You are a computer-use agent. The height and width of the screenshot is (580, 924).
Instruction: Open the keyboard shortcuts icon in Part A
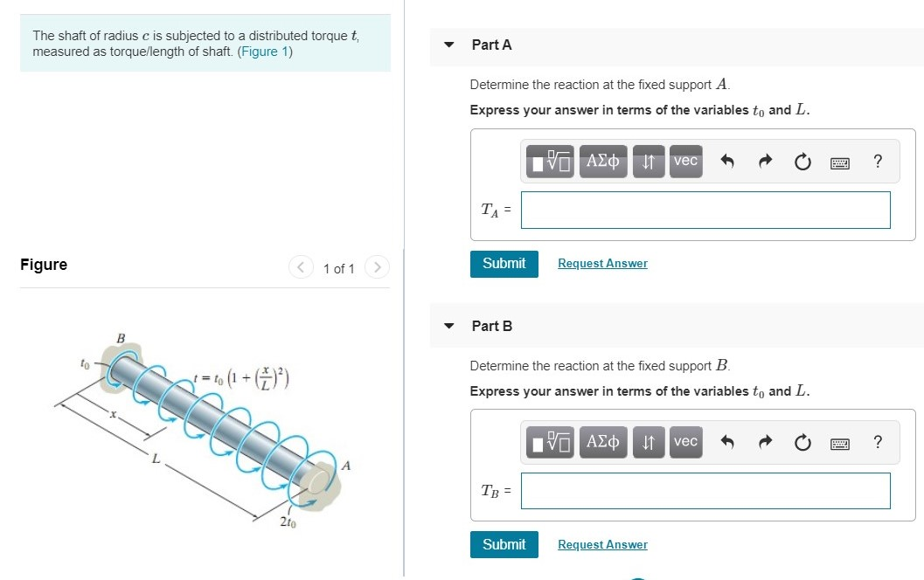(839, 162)
